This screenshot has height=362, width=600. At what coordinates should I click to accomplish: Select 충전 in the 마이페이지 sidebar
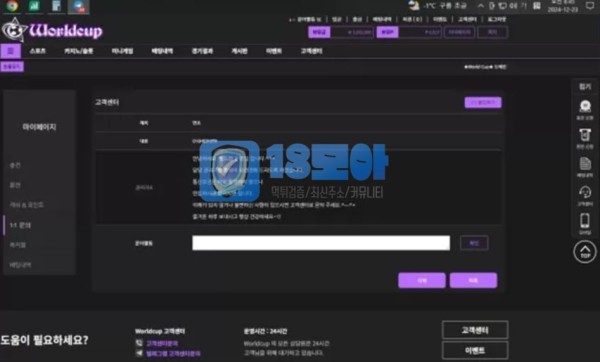point(15,165)
